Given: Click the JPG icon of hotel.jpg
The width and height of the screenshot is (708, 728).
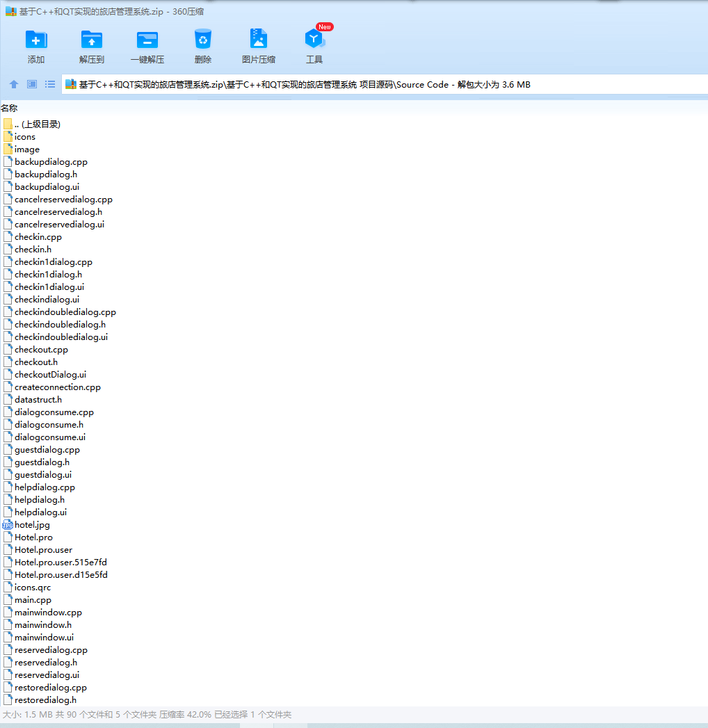Looking at the screenshot, I should 8,525.
